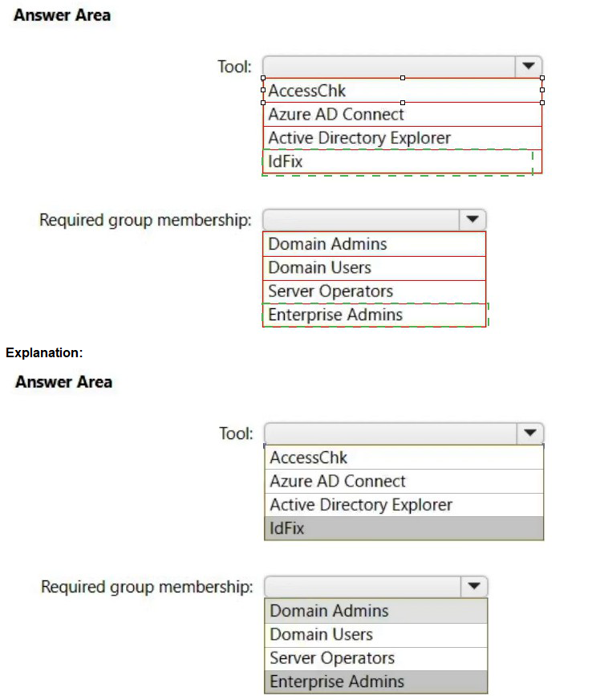This screenshot has height=700, width=592.
Task: Open the Tool dropdown arrow in the first Answer Area
Action: point(528,66)
